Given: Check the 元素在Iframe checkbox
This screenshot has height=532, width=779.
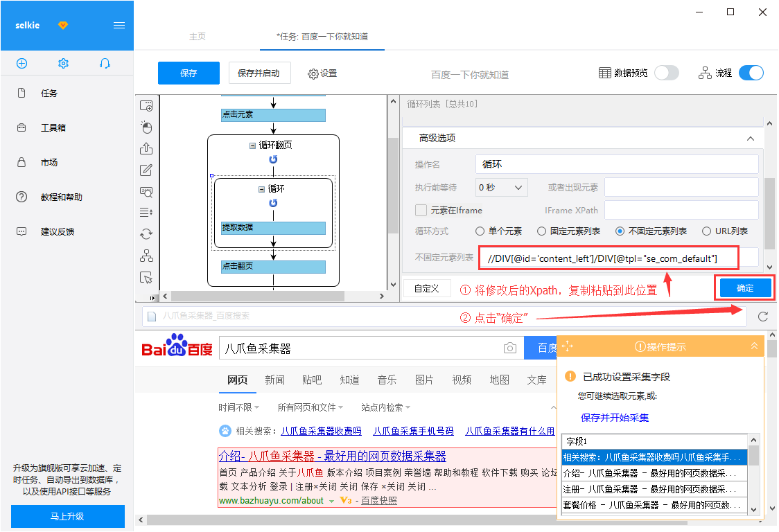Looking at the screenshot, I should [x=421, y=210].
